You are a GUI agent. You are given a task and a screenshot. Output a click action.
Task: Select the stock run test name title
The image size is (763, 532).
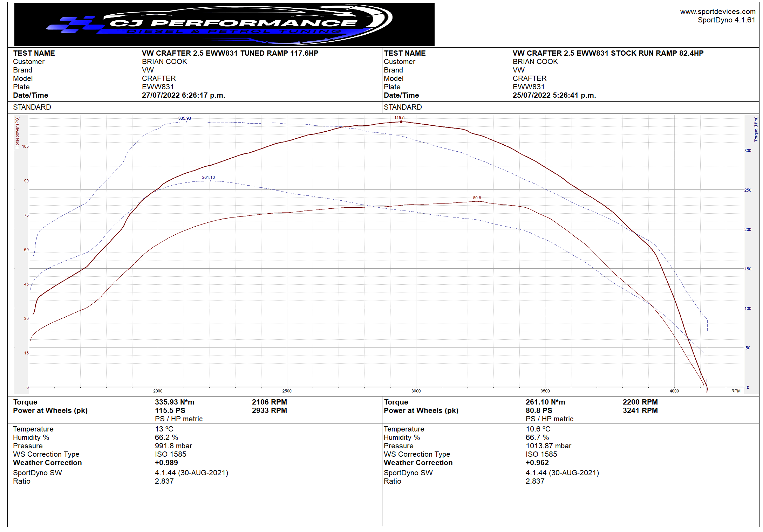[608, 53]
